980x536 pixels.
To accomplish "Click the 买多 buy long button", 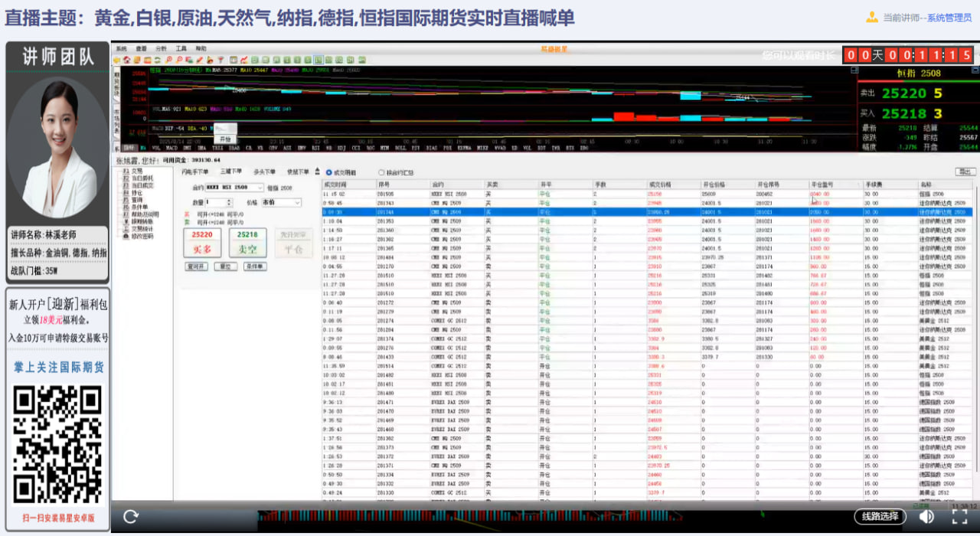I will click(x=201, y=242).
